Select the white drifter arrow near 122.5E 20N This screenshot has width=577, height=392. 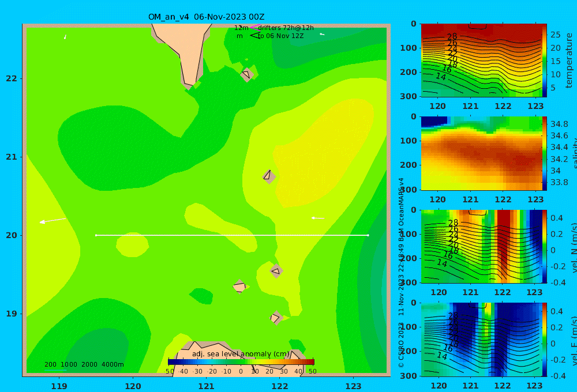pos(318,218)
